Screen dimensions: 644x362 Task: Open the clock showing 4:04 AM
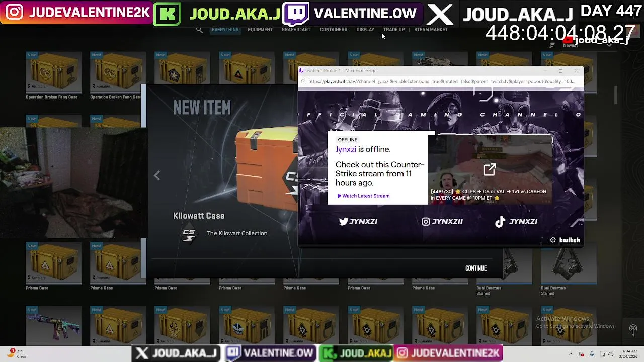tap(629, 354)
